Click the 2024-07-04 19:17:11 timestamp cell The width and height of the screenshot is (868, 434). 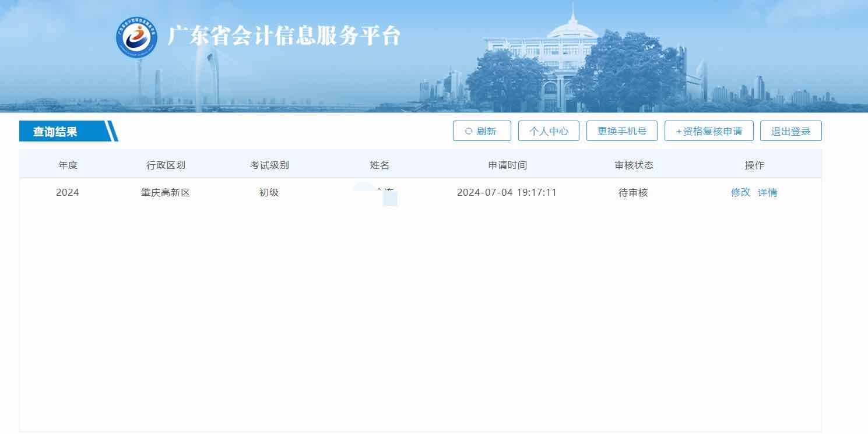click(x=507, y=192)
